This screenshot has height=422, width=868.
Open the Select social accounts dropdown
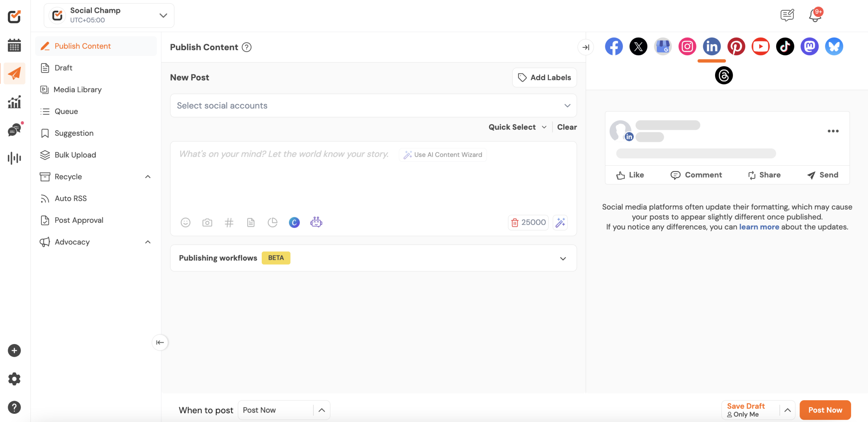373,105
